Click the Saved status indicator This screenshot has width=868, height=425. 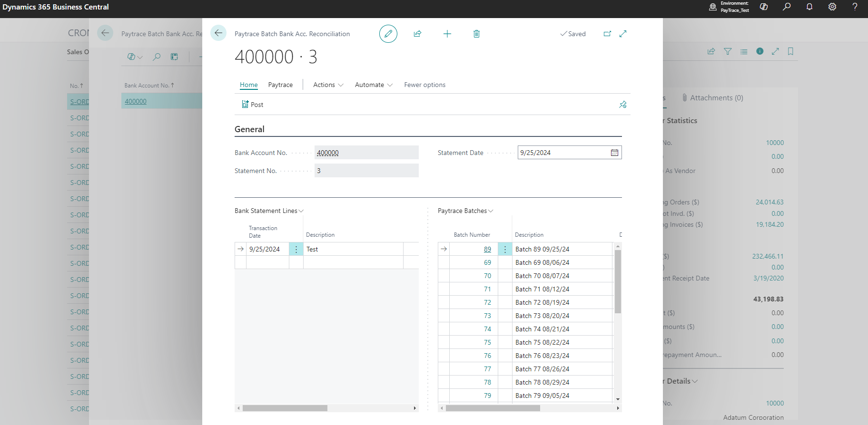point(573,34)
